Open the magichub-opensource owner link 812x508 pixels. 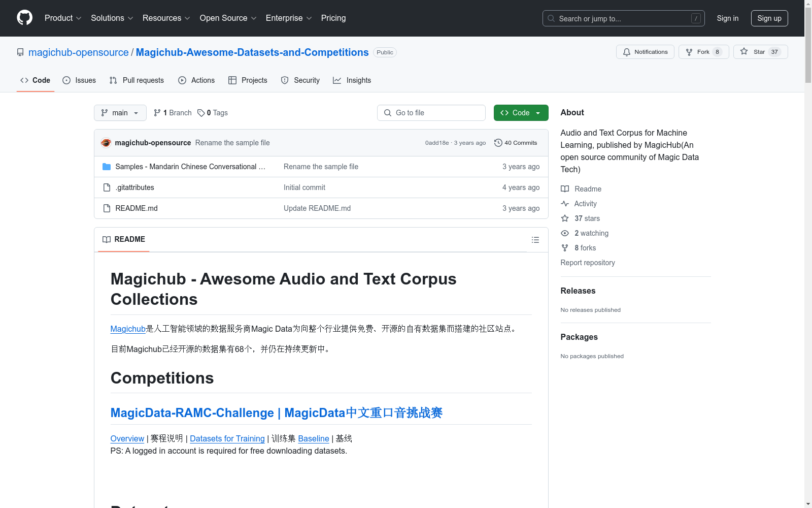point(79,52)
